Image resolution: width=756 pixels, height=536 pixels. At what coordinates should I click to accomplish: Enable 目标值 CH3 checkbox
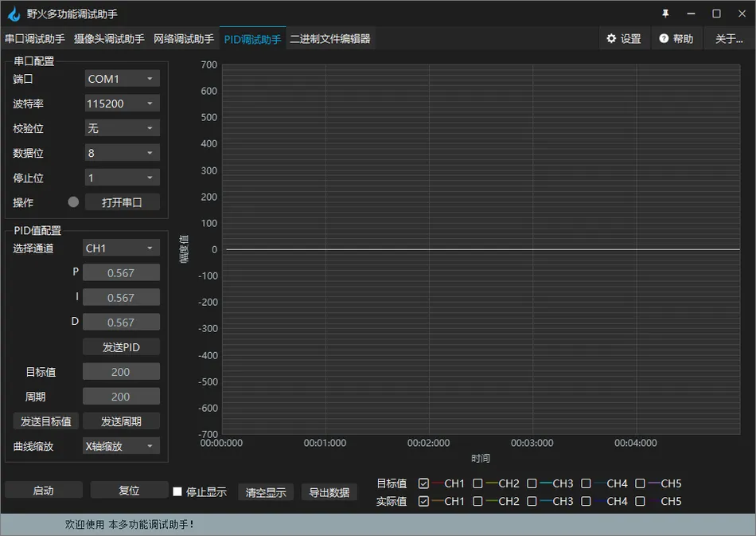coord(532,483)
